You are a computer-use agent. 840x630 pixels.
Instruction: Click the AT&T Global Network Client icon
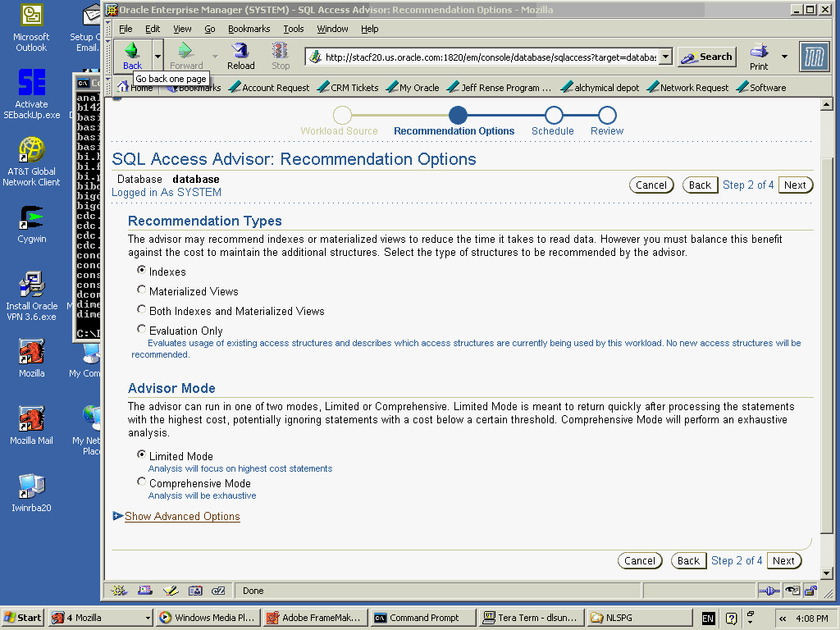[31, 150]
